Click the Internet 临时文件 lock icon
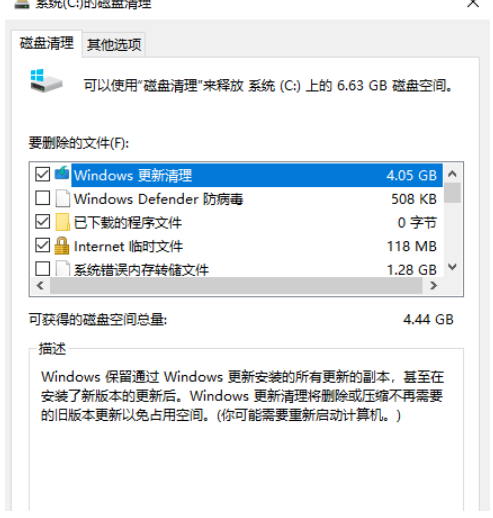The image size is (493, 518). point(62,246)
